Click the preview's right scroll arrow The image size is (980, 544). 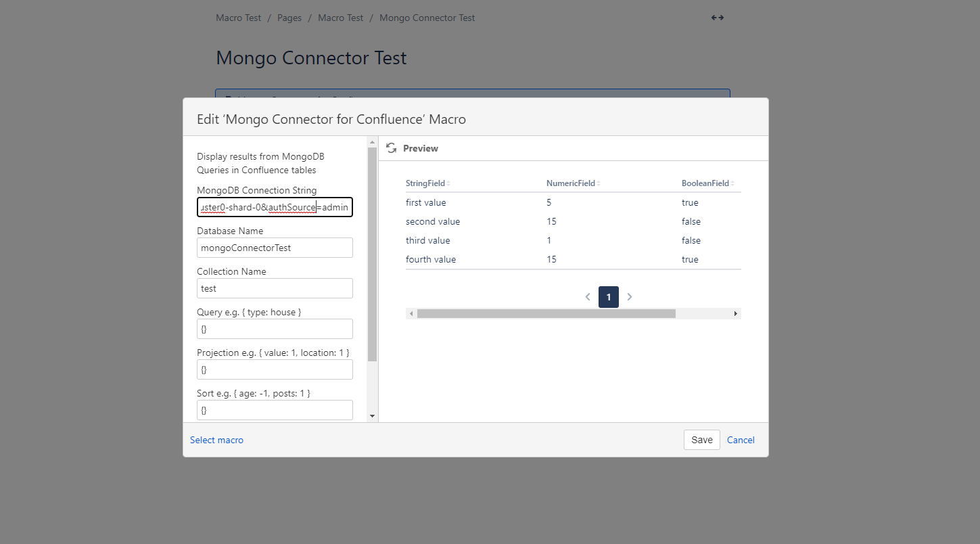(736, 314)
